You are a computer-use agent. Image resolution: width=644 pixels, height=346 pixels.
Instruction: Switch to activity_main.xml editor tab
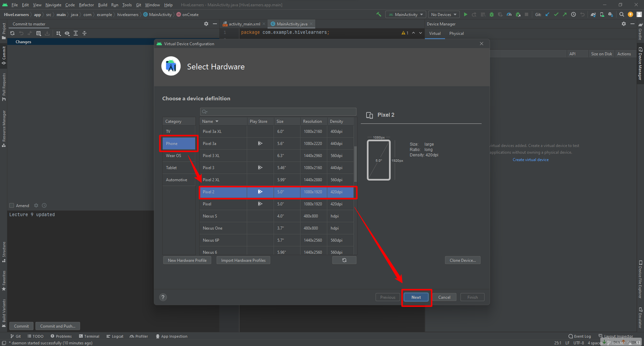click(x=245, y=24)
